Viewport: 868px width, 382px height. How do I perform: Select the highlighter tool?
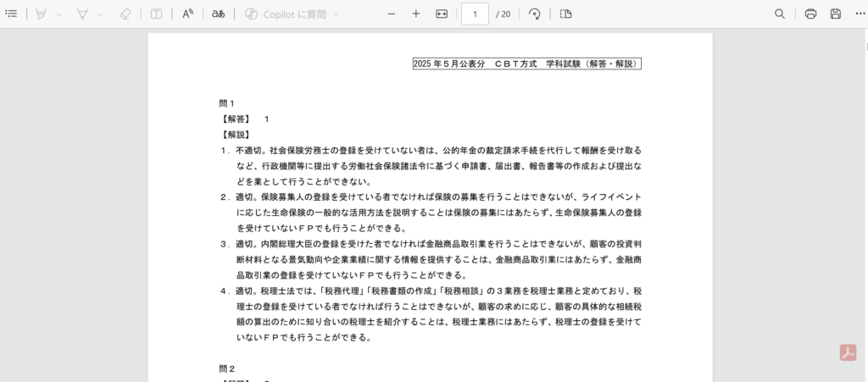[x=41, y=14]
